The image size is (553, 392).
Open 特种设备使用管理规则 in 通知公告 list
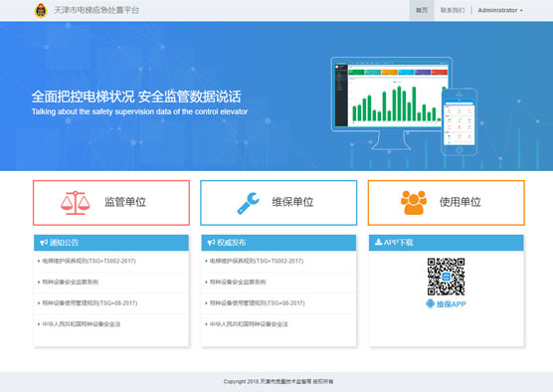point(90,303)
